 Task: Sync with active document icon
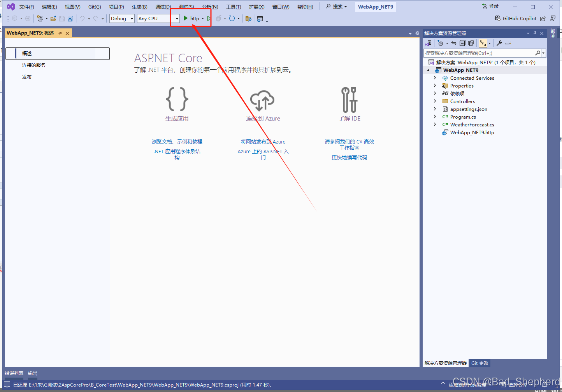tap(454, 43)
